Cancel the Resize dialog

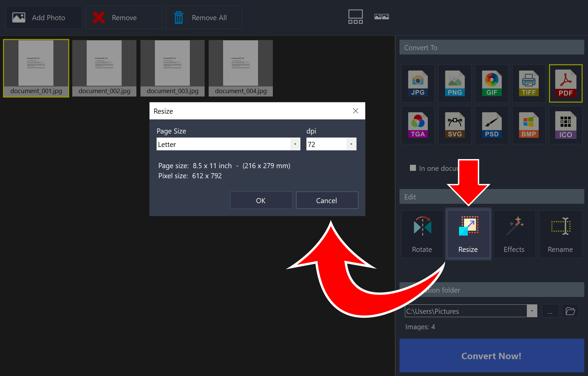pyautogui.click(x=327, y=200)
